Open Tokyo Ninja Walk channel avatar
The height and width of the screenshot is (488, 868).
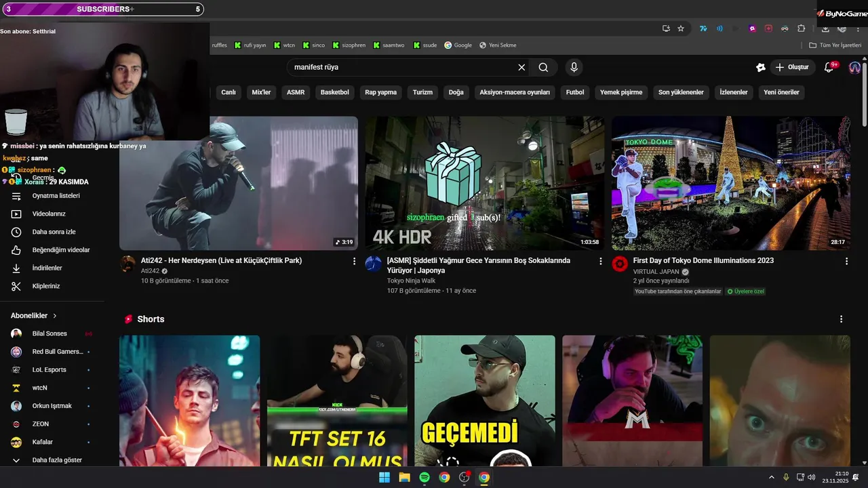point(374,264)
